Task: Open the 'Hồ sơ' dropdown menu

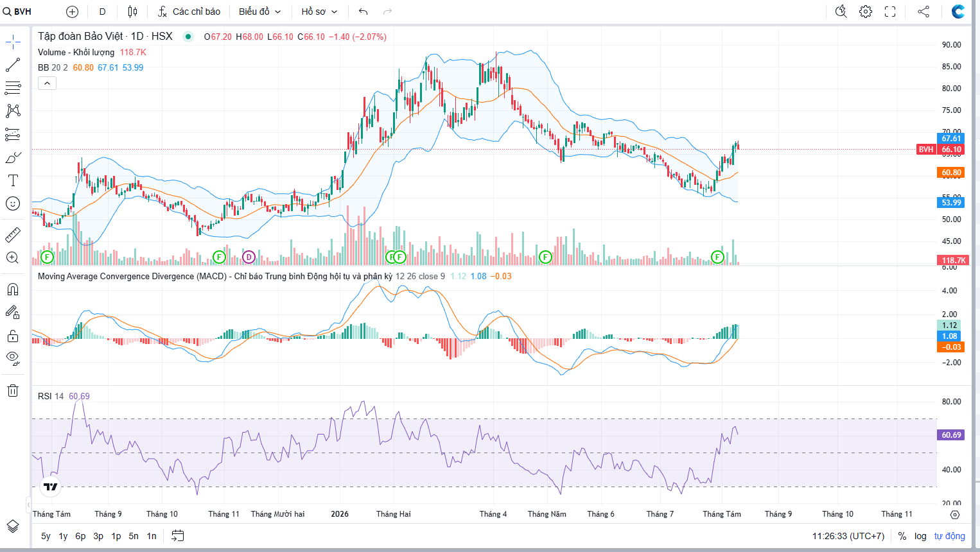Action: [319, 12]
